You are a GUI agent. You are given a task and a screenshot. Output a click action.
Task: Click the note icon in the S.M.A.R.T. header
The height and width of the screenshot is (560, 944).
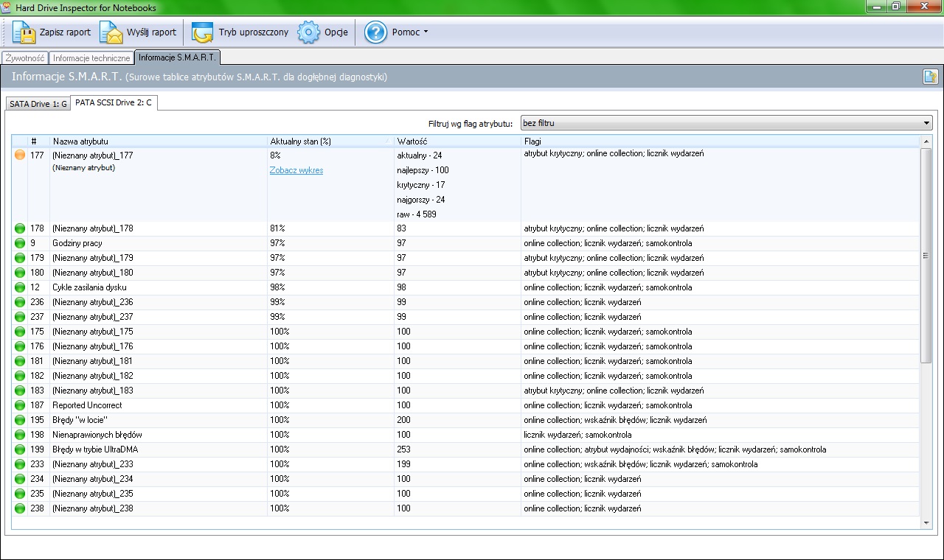pyautogui.click(x=931, y=77)
